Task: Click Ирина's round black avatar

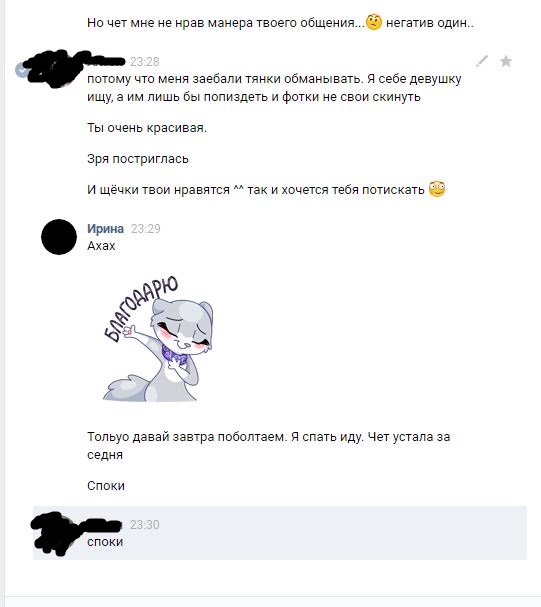Action: coord(59,237)
